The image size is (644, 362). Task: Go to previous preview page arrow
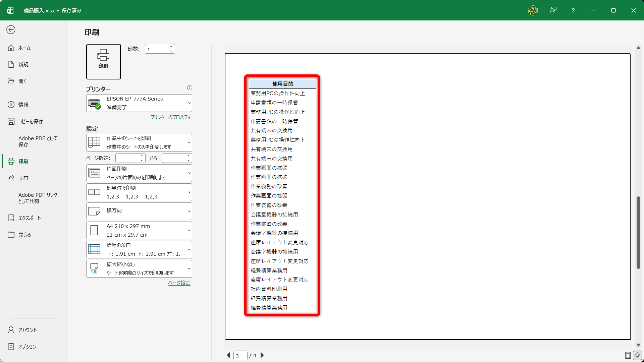coord(229,355)
